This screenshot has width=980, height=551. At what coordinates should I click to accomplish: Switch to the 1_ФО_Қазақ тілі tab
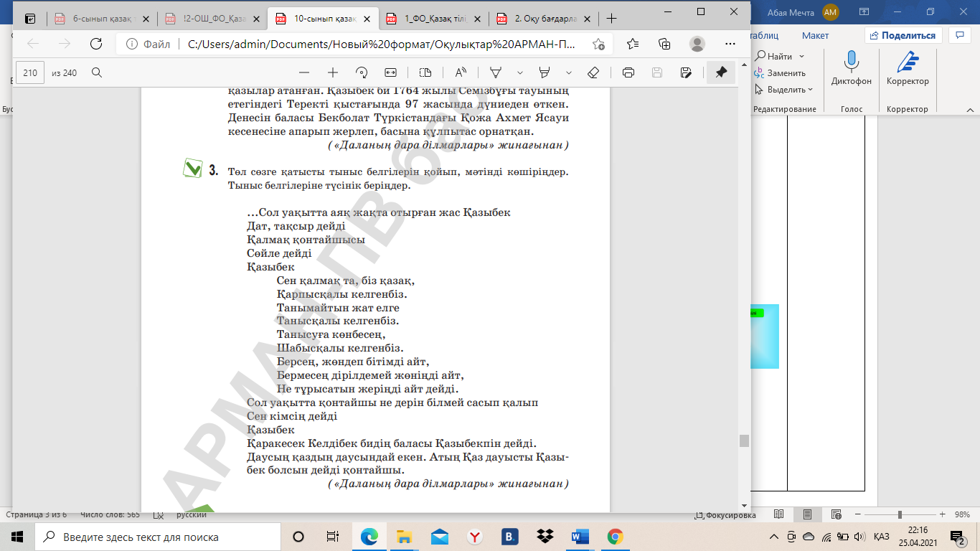433,19
